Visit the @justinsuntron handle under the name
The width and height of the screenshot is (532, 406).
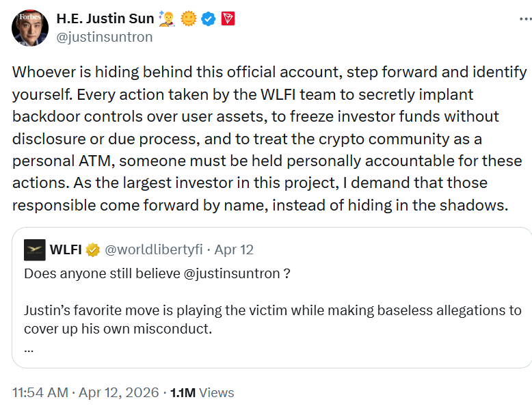[x=105, y=37]
